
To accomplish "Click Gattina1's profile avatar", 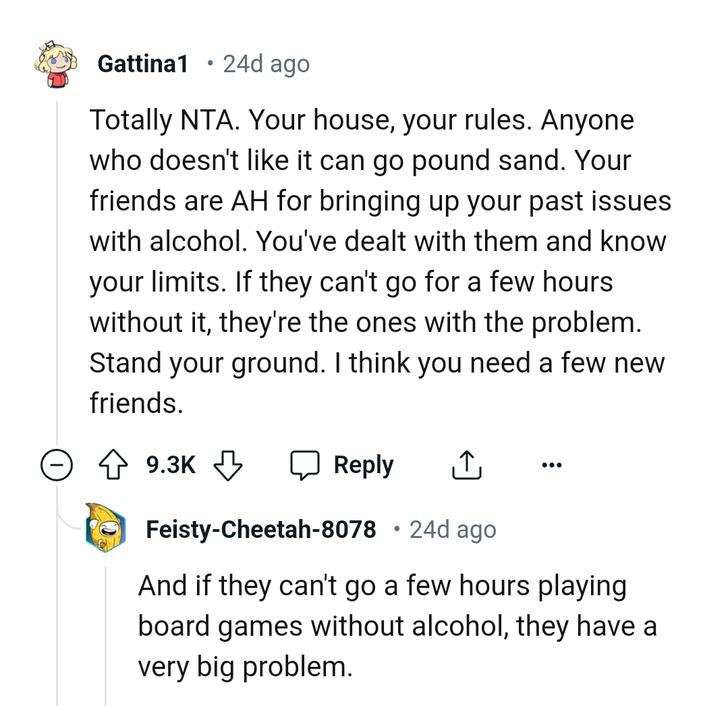I will tap(57, 67).
